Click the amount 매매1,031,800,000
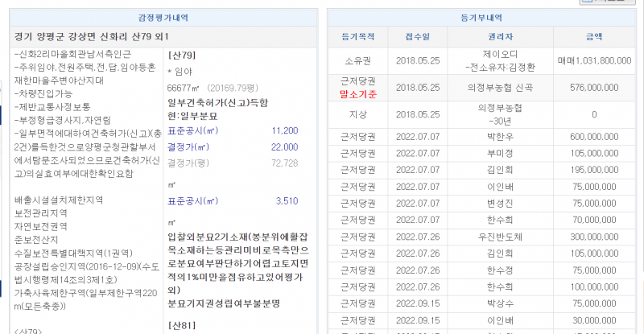Viewport: 644px width, 334px height. point(594,60)
